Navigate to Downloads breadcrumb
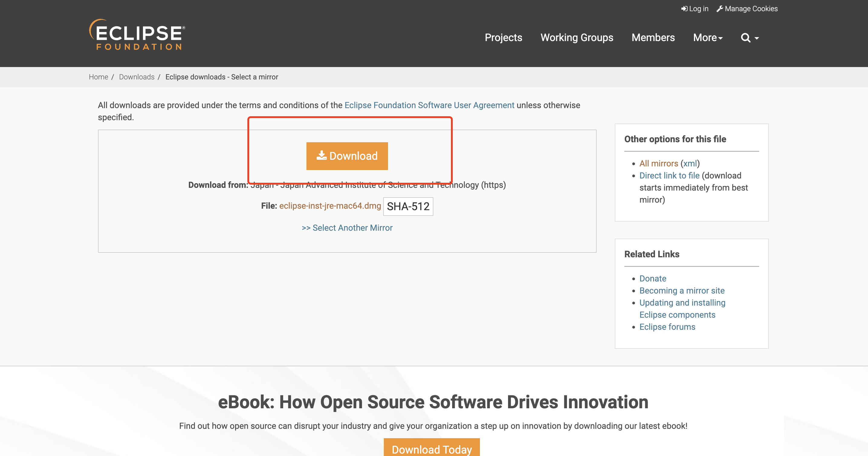The height and width of the screenshot is (456, 868). [x=137, y=77]
